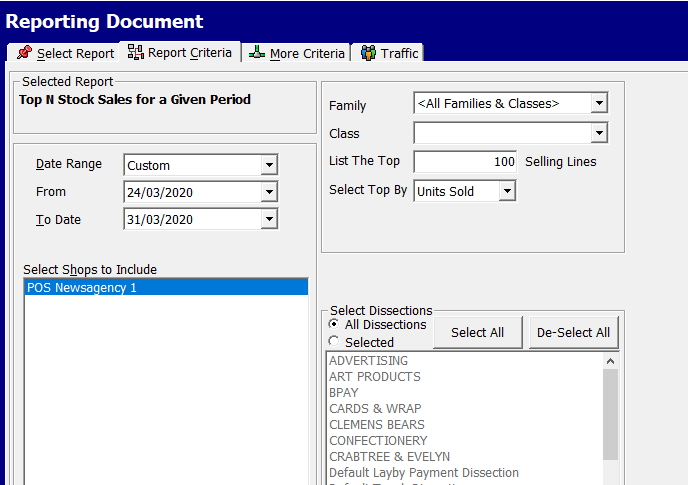Screen dimensions: 688x485
Task: Switch to the Select Report tab
Action: pyautogui.click(x=63, y=53)
